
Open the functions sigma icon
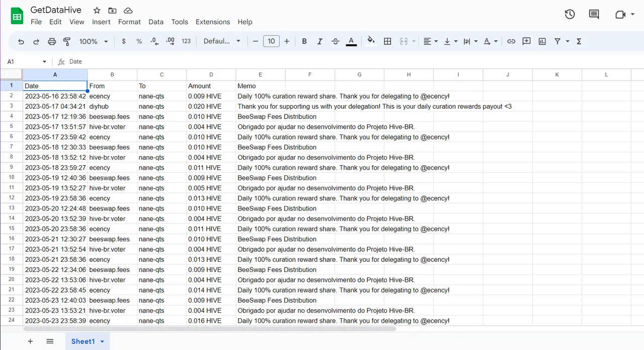click(x=579, y=41)
